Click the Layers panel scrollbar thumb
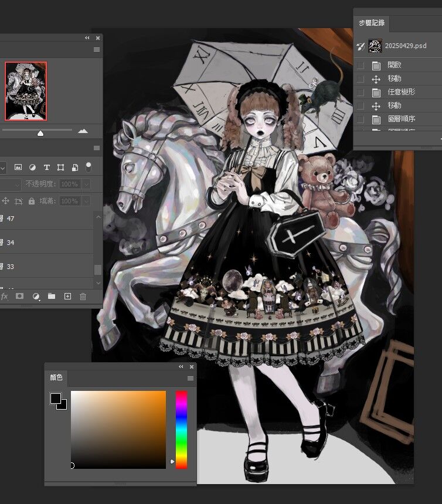The width and height of the screenshot is (442, 504). (x=98, y=270)
